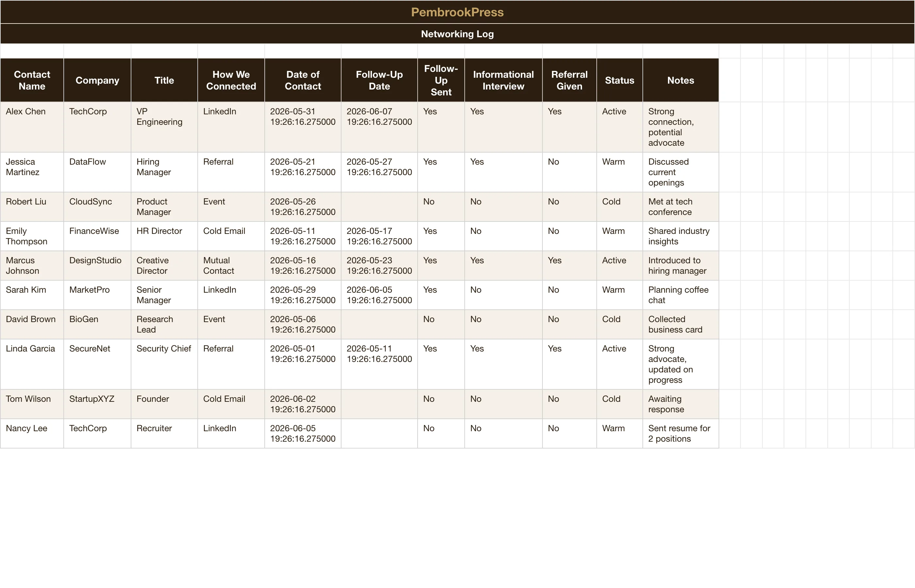Click the Informational Interview header cell
The height and width of the screenshot is (588, 915).
click(x=503, y=80)
